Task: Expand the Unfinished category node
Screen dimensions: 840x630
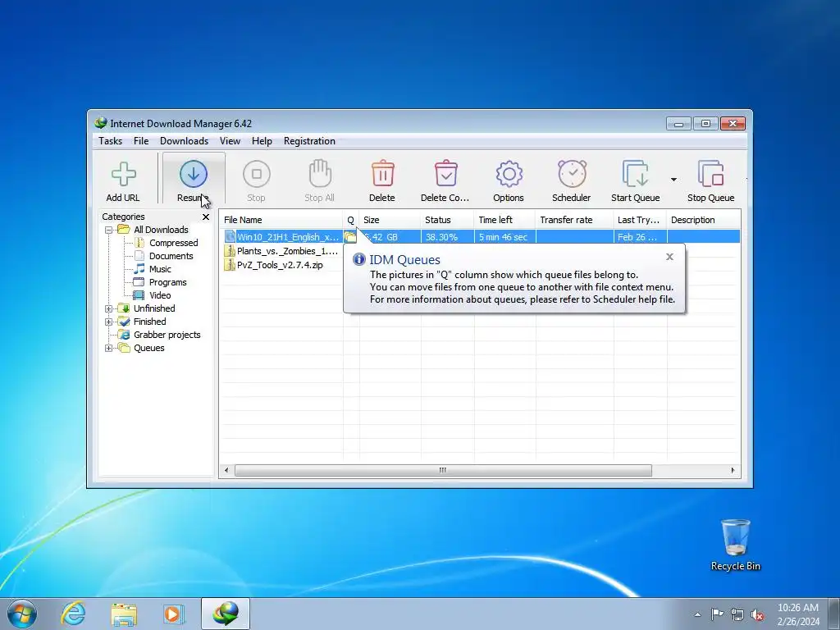Action: (x=109, y=308)
